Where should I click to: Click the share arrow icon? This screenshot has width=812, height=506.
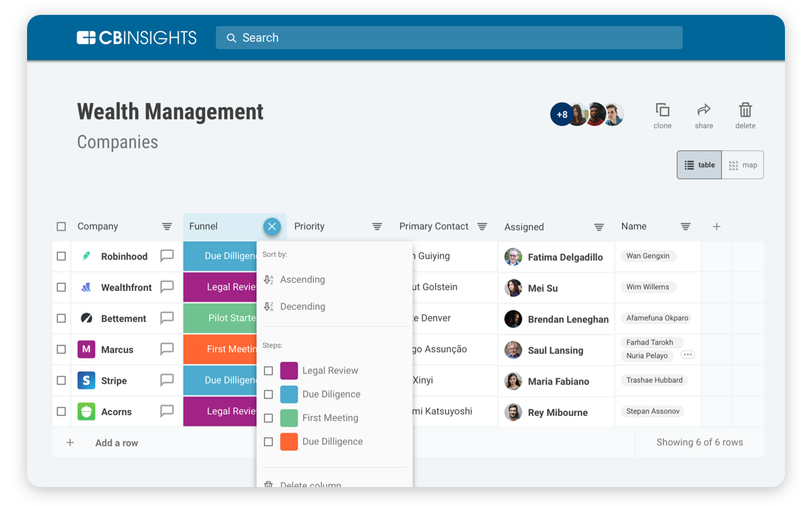pos(704,110)
